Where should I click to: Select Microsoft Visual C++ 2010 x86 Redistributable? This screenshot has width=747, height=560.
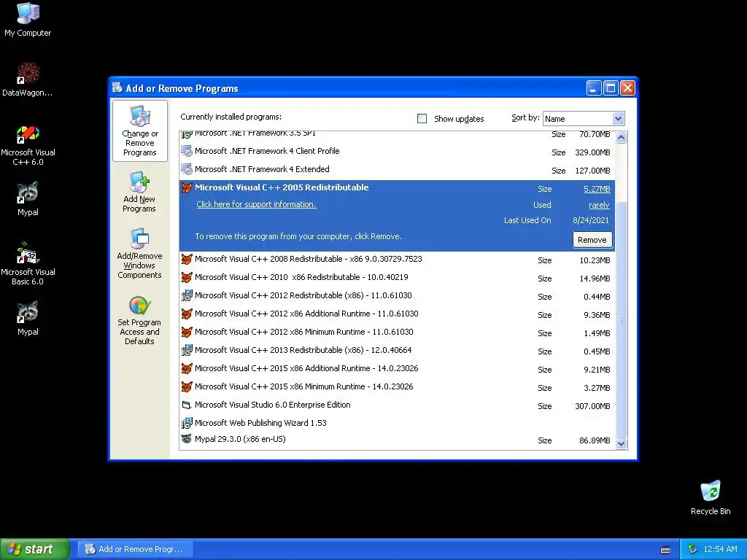(x=397, y=278)
